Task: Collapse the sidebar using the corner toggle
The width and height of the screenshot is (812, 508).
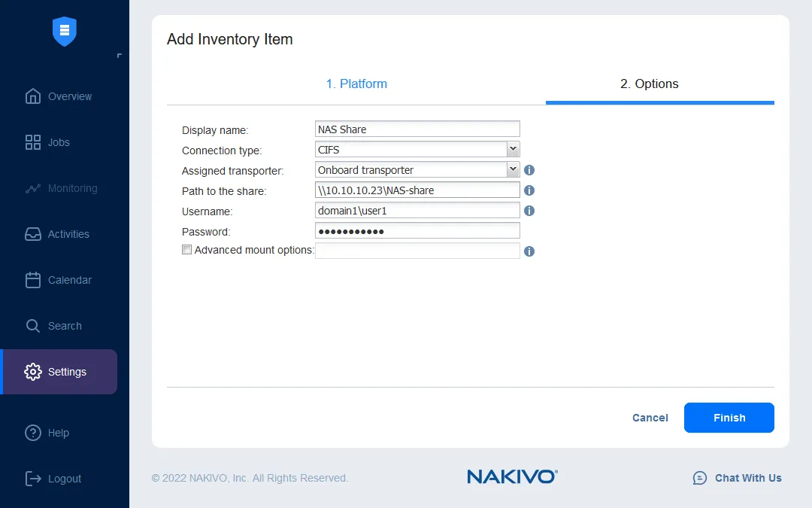Action: (x=119, y=56)
